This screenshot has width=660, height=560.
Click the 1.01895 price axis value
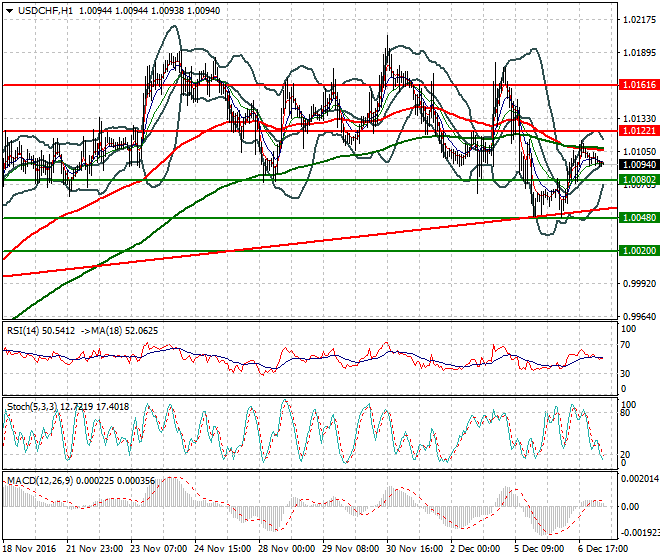pos(639,53)
